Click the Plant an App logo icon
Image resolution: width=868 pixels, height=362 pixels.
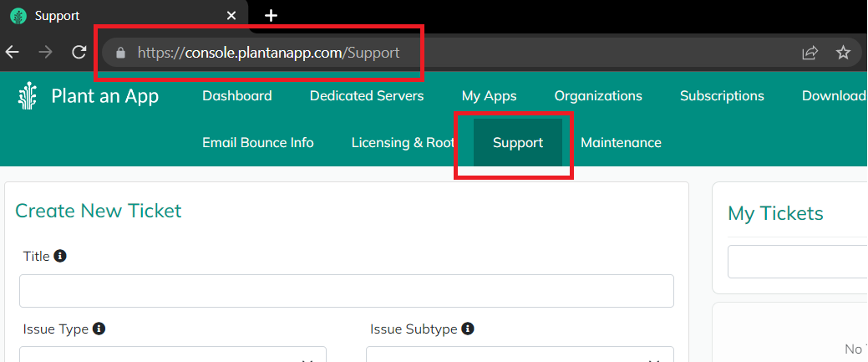pos(27,96)
